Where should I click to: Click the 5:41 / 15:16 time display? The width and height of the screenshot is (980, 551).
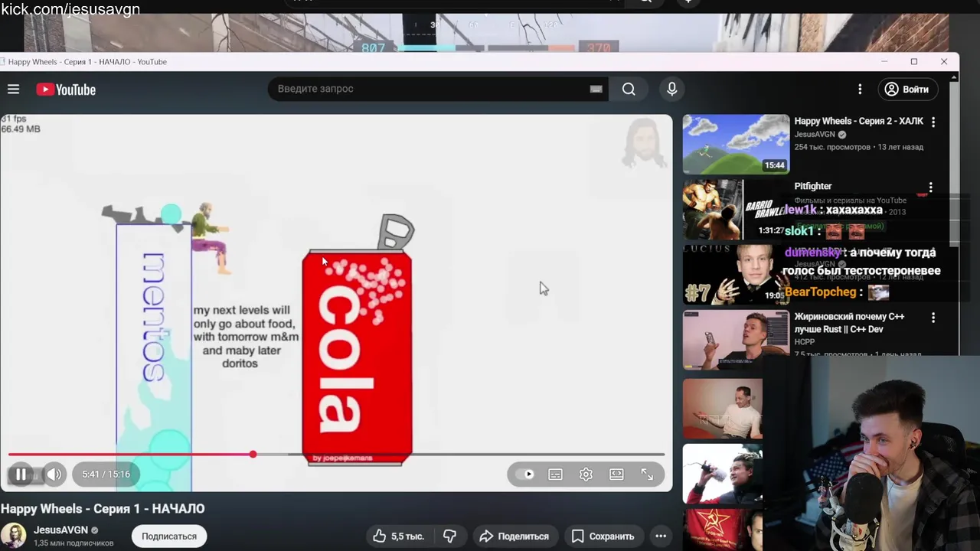(x=106, y=474)
